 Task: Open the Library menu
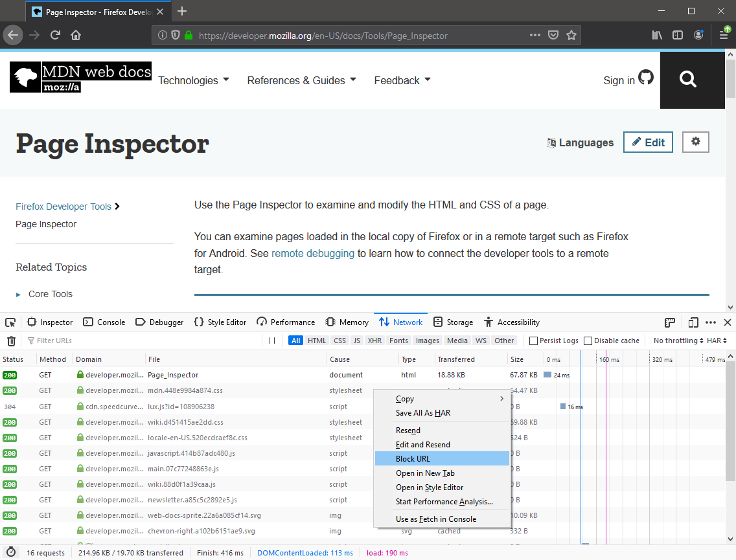point(657,35)
